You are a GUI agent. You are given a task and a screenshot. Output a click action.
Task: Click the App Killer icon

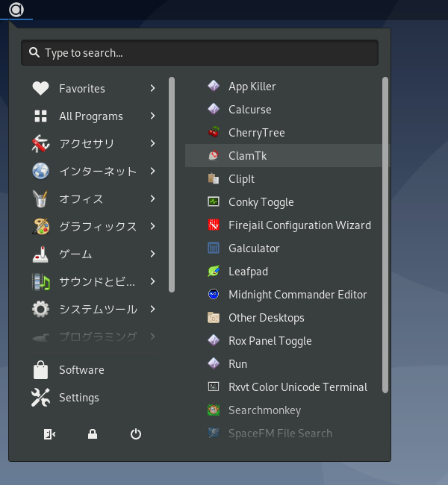[x=214, y=86]
